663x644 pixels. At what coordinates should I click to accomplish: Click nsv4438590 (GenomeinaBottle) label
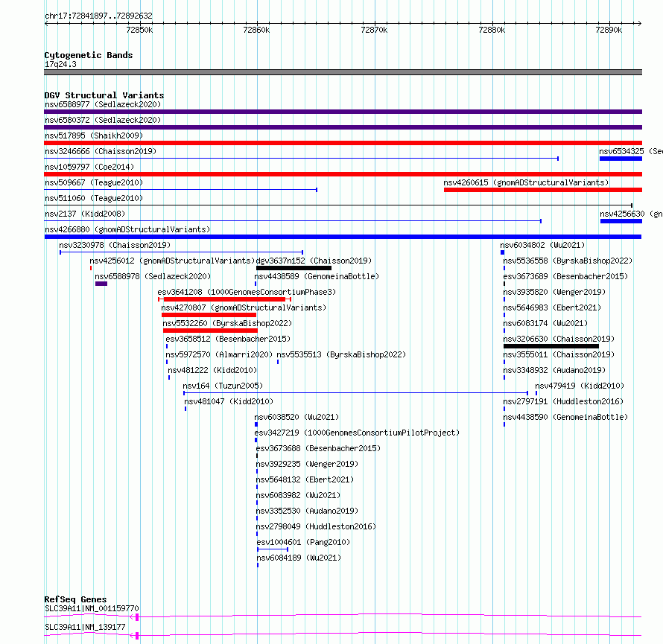click(565, 417)
